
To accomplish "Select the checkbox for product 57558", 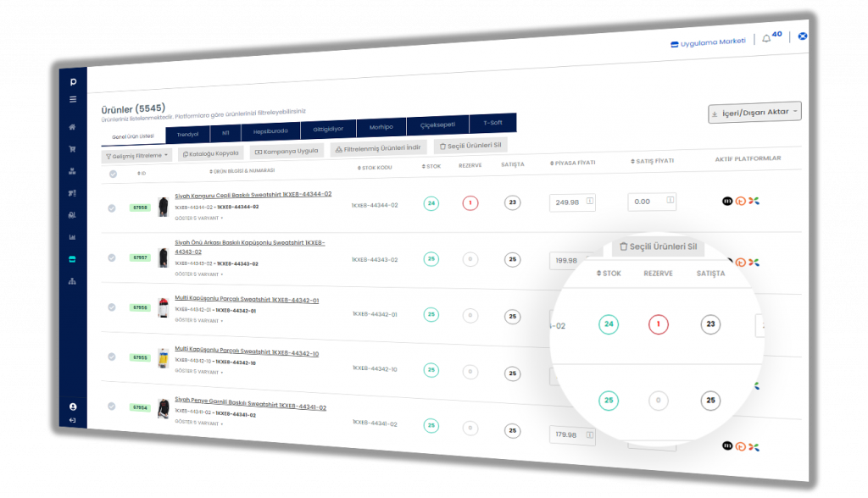I will (112, 208).
